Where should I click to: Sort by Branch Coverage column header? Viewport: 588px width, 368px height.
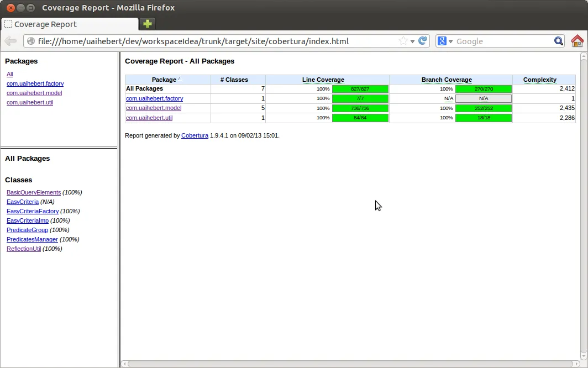point(451,80)
